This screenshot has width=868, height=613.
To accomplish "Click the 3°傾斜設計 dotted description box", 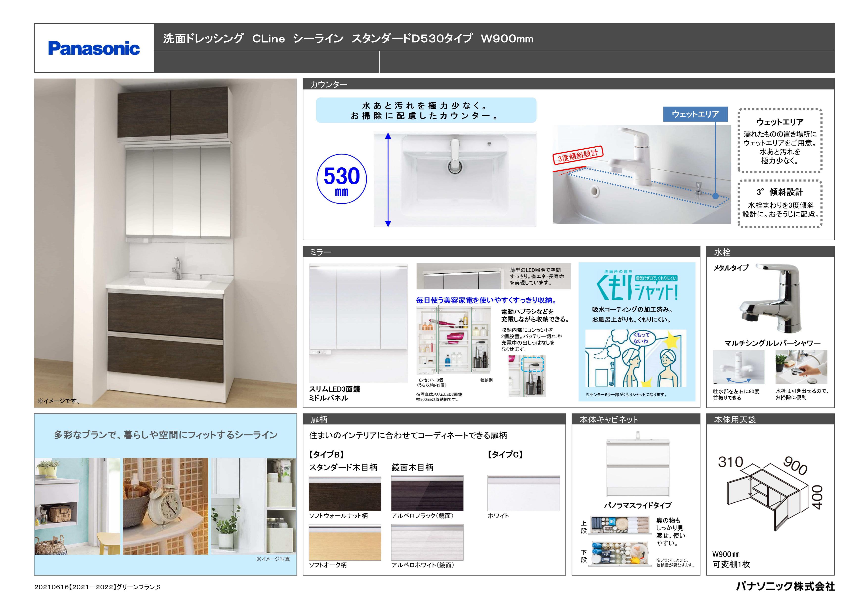I will pyautogui.click(x=780, y=204).
